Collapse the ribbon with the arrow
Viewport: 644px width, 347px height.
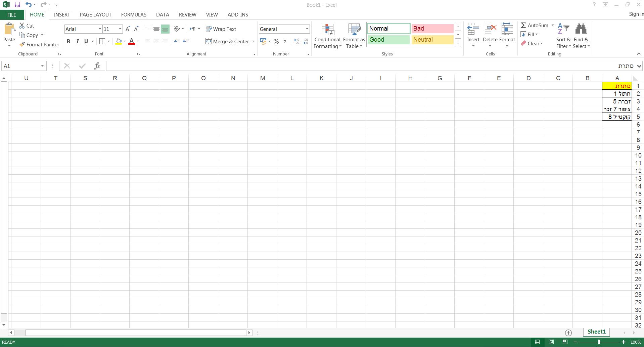tap(639, 54)
